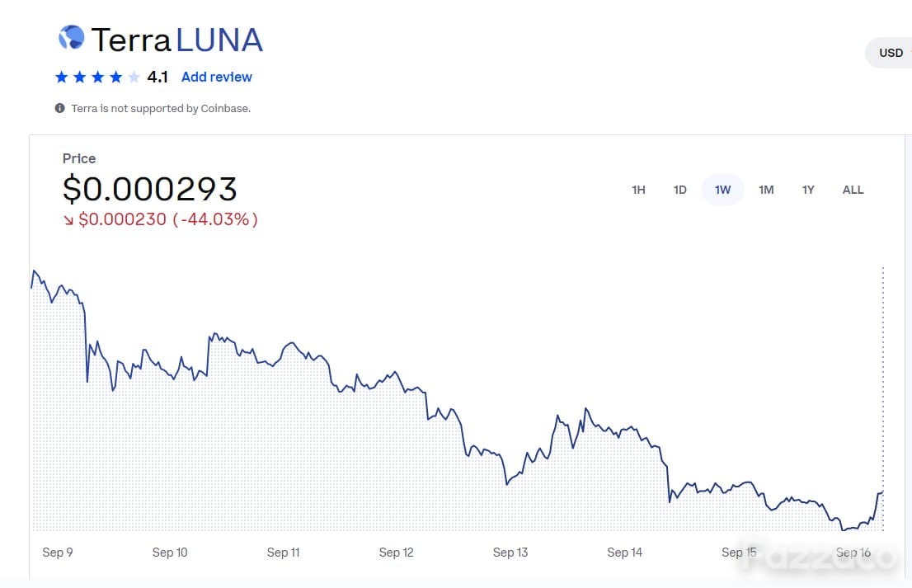The image size is (912, 588).
Task: Click the red down-arrow price change icon
Action: click(68, 220)
